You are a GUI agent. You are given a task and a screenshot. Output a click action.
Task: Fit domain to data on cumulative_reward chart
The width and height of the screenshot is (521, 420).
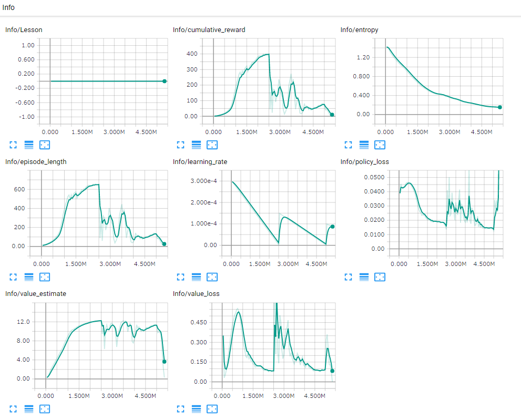click(x=212, y=145)
